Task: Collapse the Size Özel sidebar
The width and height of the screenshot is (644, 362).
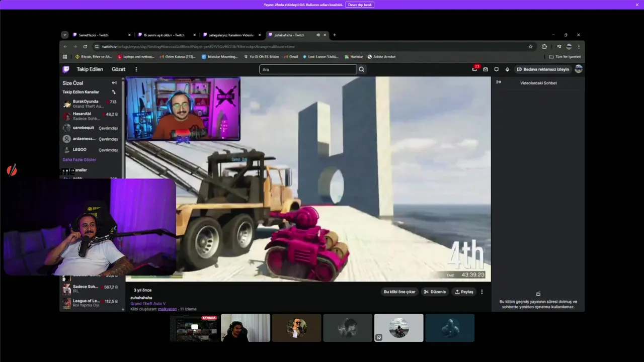Action: [114, 83]
